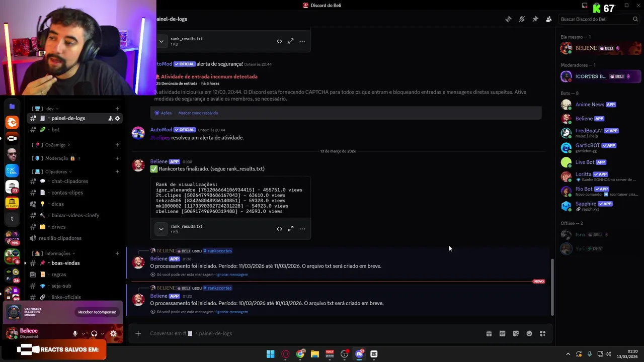Open the baixar-vídeos-cinefy channel
This screenshot has width=644, height=362.
point(74,215)
